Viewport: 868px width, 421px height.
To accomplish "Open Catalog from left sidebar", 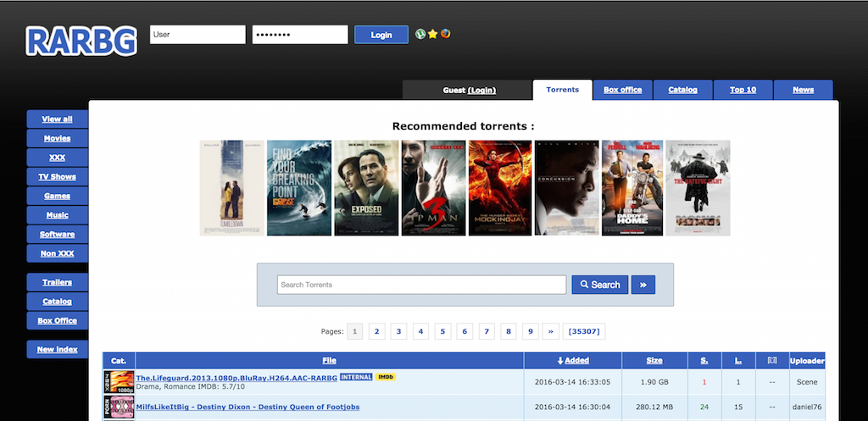I will (x=57, y=302).
